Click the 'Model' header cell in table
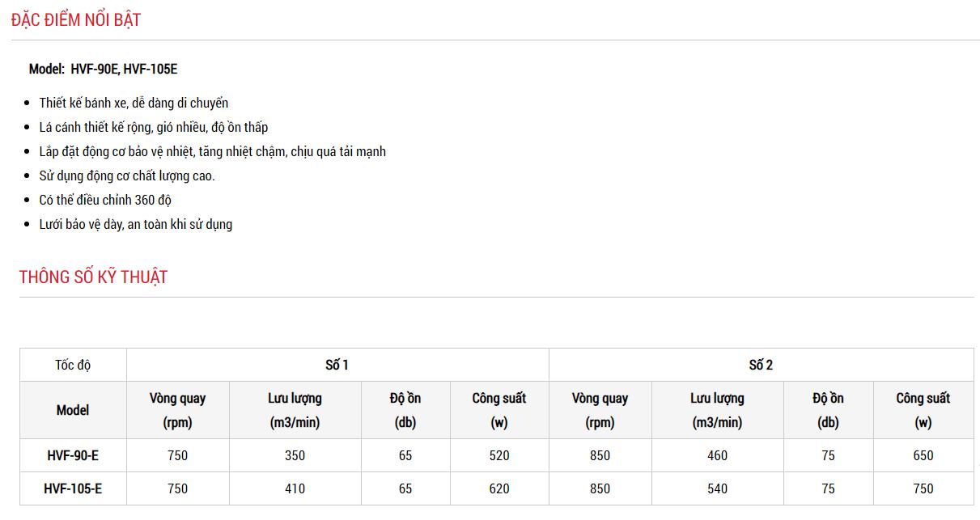This screenshot has width=980, height=520. (x=73, y=410)
